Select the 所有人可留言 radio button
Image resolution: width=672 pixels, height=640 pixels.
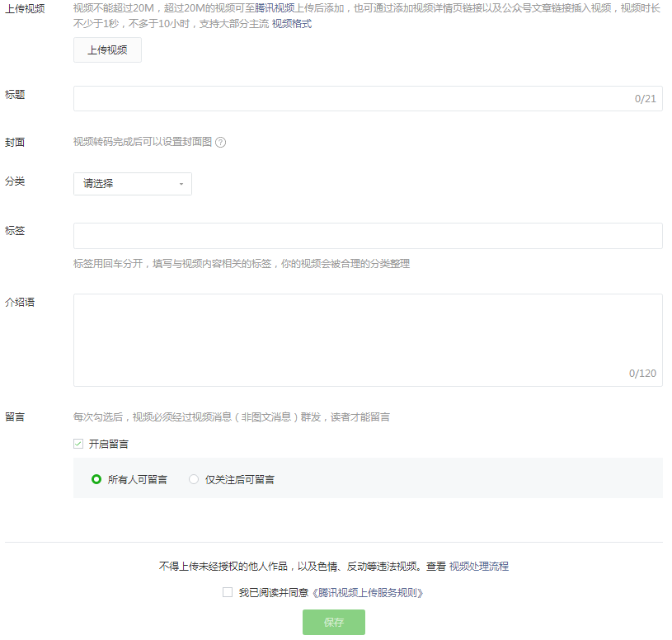pos(96,479)
